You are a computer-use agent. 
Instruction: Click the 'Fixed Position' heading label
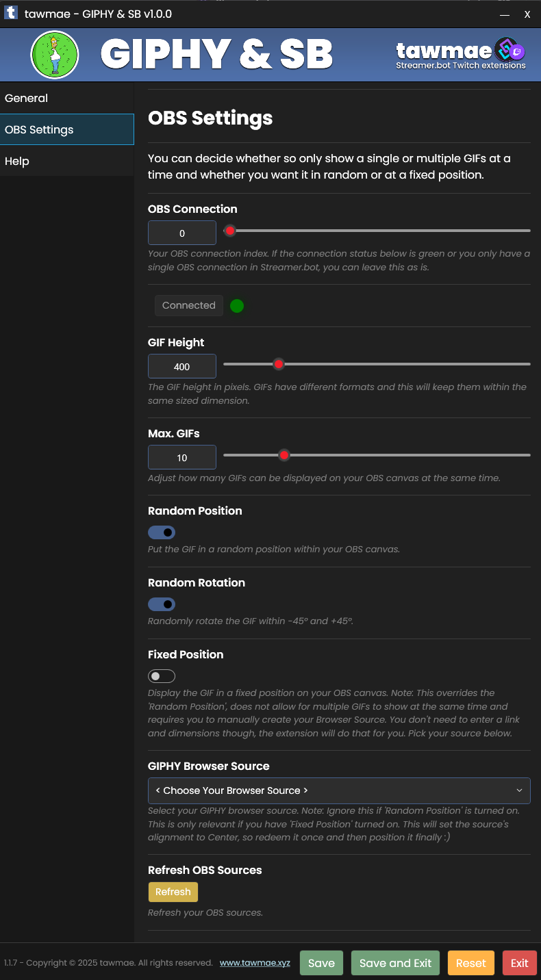tap(186, 654)
